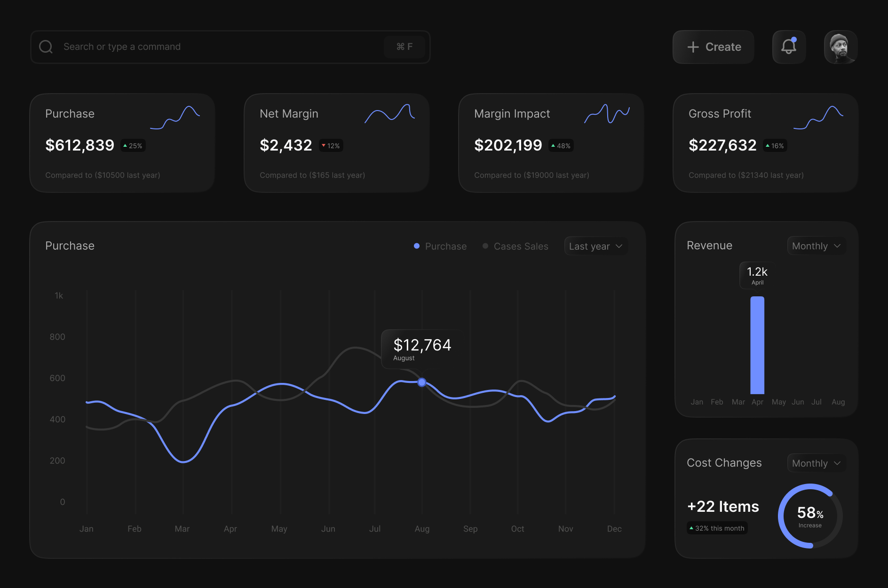This screenshot has height=588, width=888.
Task: Select the August data point on chart
Action: pyautogui.click(x=422, y=382)
